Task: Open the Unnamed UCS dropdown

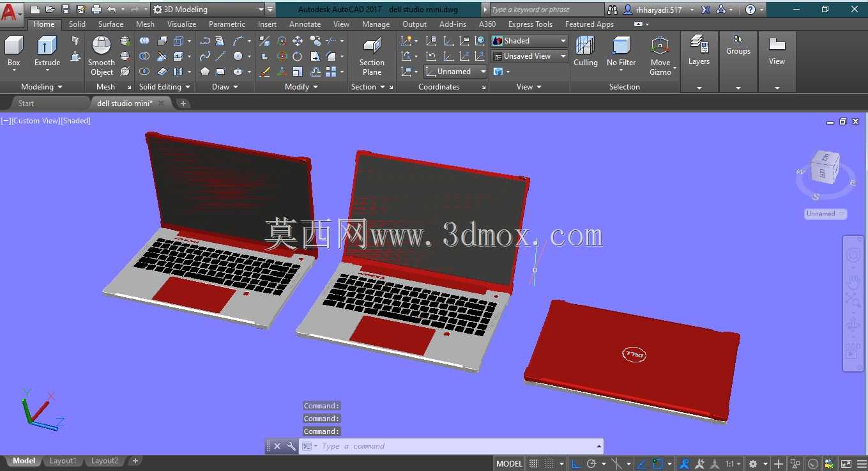Action: click(456, 72)
